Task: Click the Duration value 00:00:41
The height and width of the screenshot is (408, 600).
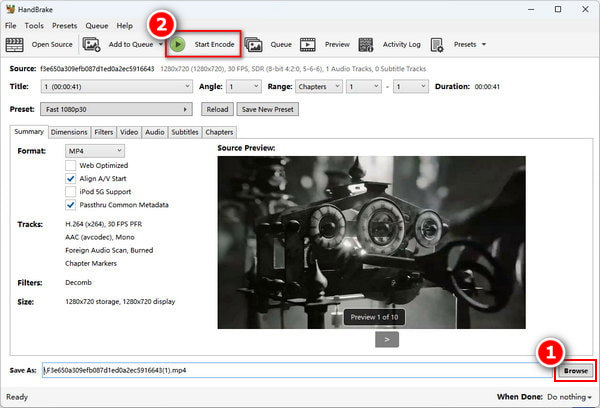Action: [487, 86]
